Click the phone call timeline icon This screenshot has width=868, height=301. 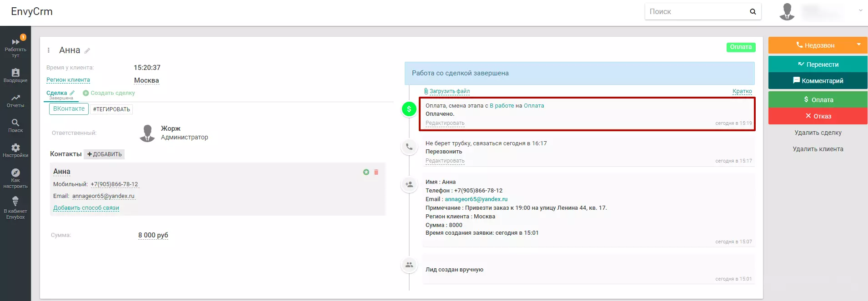pos(409,147)
